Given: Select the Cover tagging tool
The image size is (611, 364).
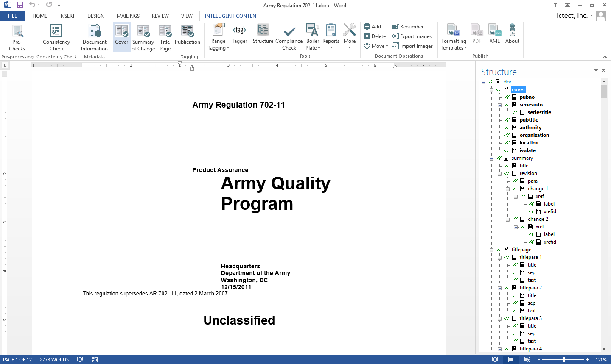Looking at the screenshot, I should (x=121, y=37).
